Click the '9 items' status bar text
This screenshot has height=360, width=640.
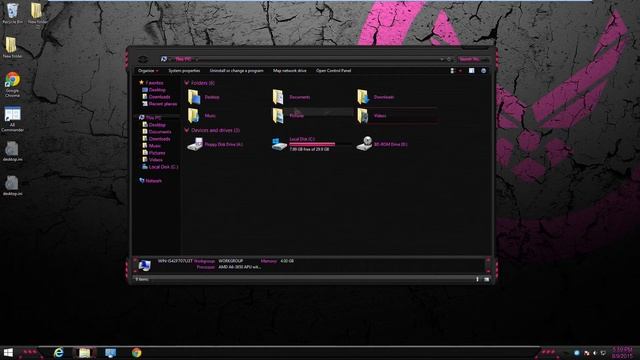142,279
